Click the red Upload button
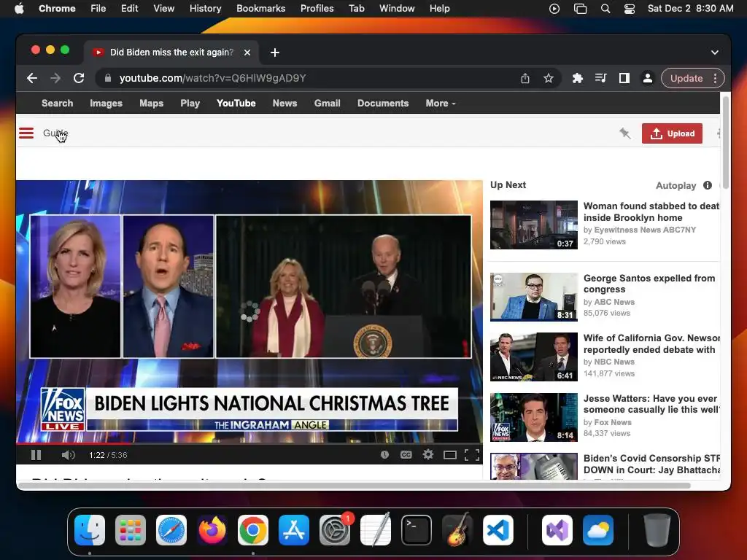Image resolution: width=747 pixels, height=560 pixels. [x=672, y=133]
